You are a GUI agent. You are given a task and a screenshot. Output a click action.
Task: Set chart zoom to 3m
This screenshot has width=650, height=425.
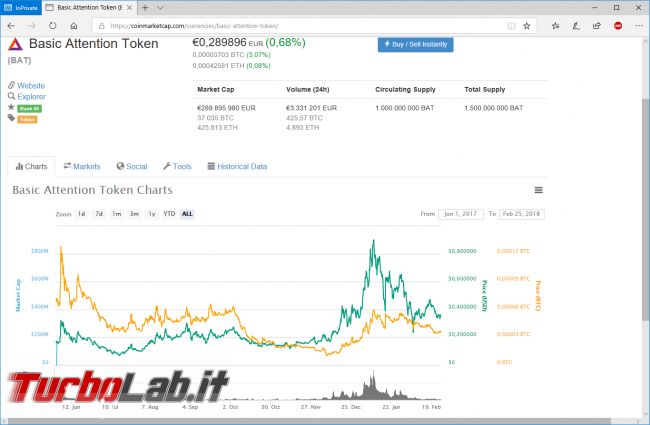coord(134,214)
